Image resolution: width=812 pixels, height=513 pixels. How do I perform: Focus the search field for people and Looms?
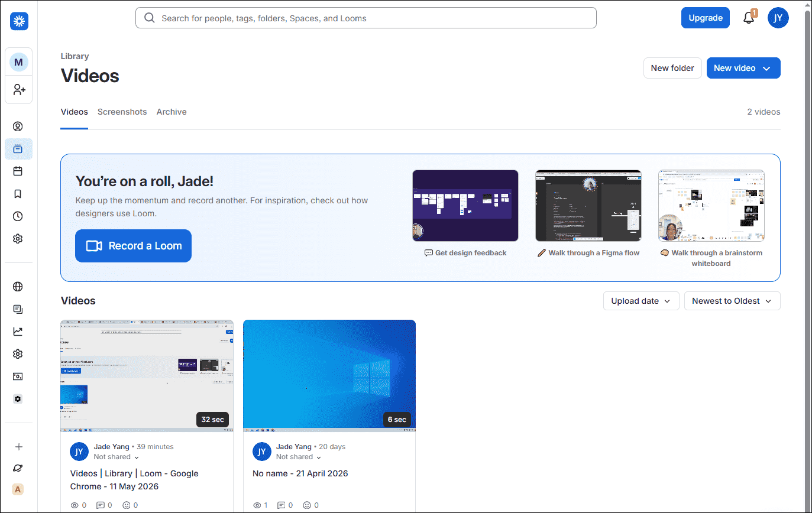pyautogui.click(x=366, y=18)
